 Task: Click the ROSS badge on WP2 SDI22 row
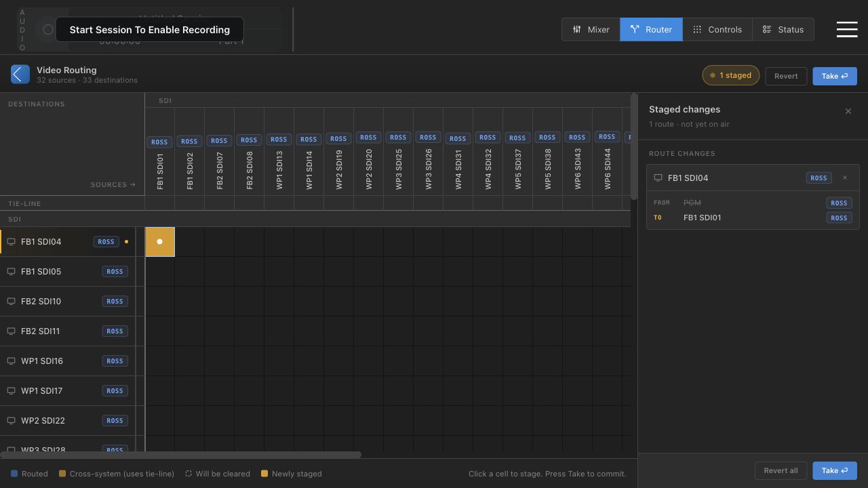click(115, 421)
